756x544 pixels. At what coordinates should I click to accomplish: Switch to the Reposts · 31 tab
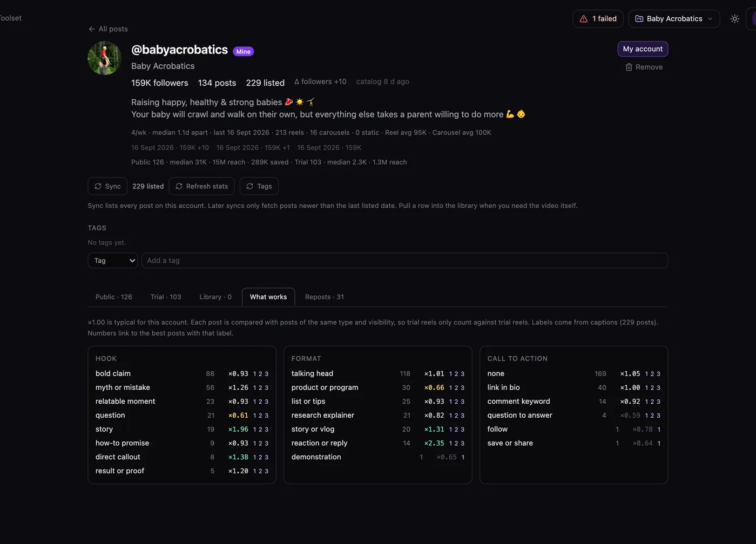(x=325, y=297)
